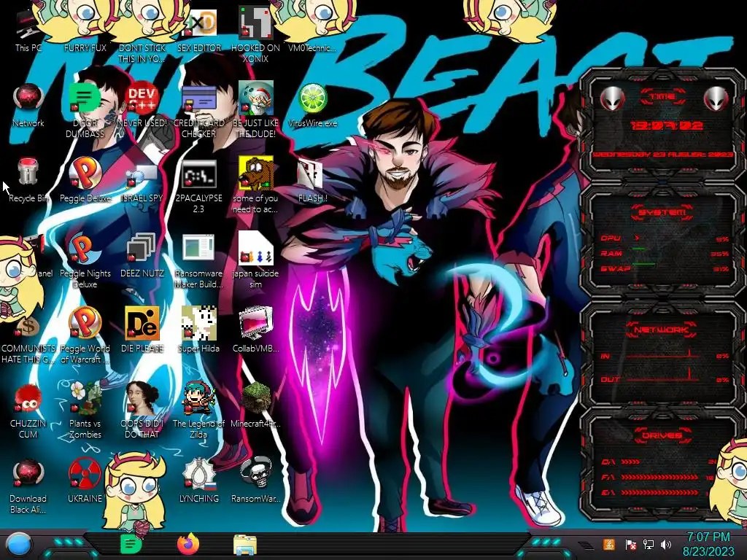This screenshot has width=747, height=560.
Task: Launch VirusWire.exe lime icon
Action: 312,106
